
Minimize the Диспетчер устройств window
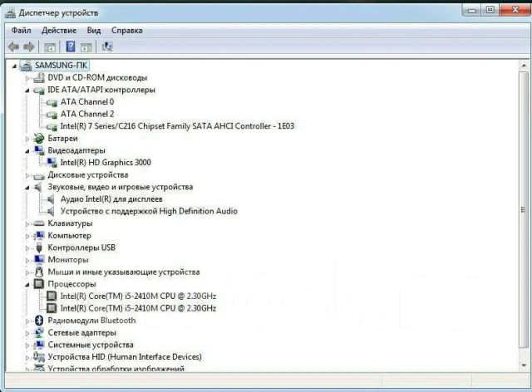coord(471,10)
